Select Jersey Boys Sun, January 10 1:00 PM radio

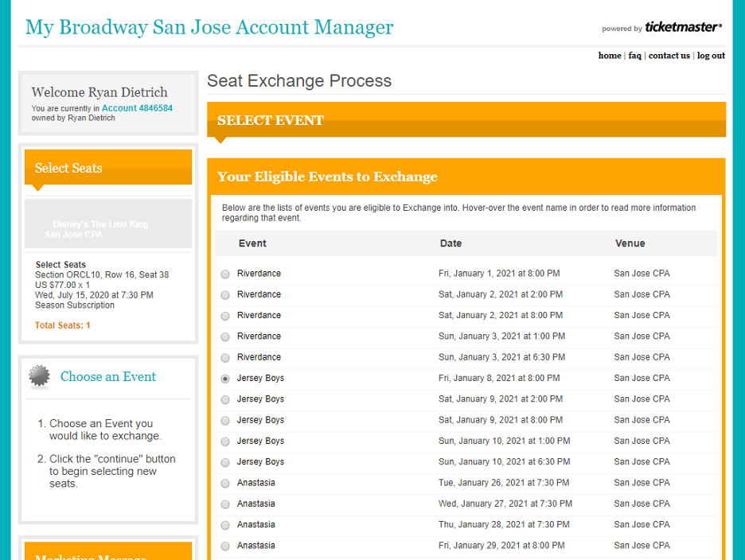225,441
